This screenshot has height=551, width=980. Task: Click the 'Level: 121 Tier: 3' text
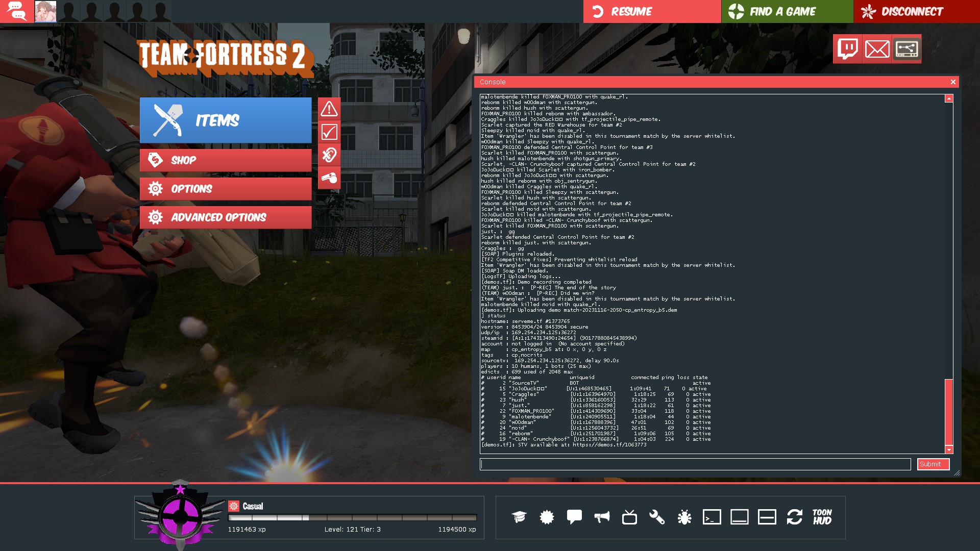(352, 530)
